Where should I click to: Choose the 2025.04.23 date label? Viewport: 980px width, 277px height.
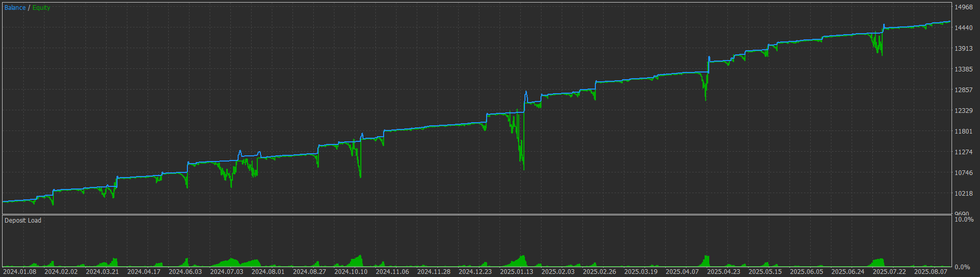click(x=724, y=272)
